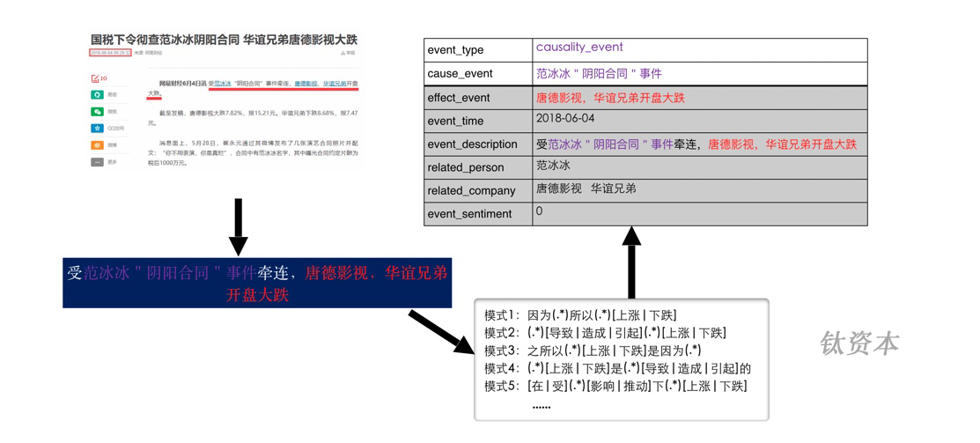This screenshot has width=980, height=443.
Task: Open the 华谊兄弟 hyperlink in the article
Action: pos(333,83)
